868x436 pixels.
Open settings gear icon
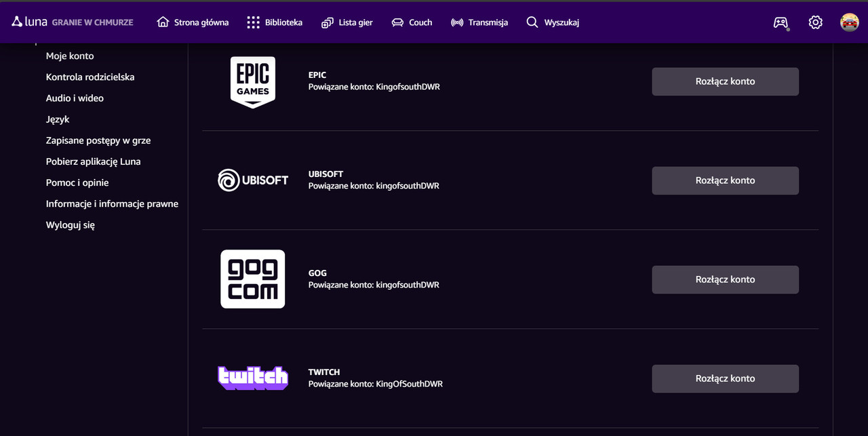point(815,22)
